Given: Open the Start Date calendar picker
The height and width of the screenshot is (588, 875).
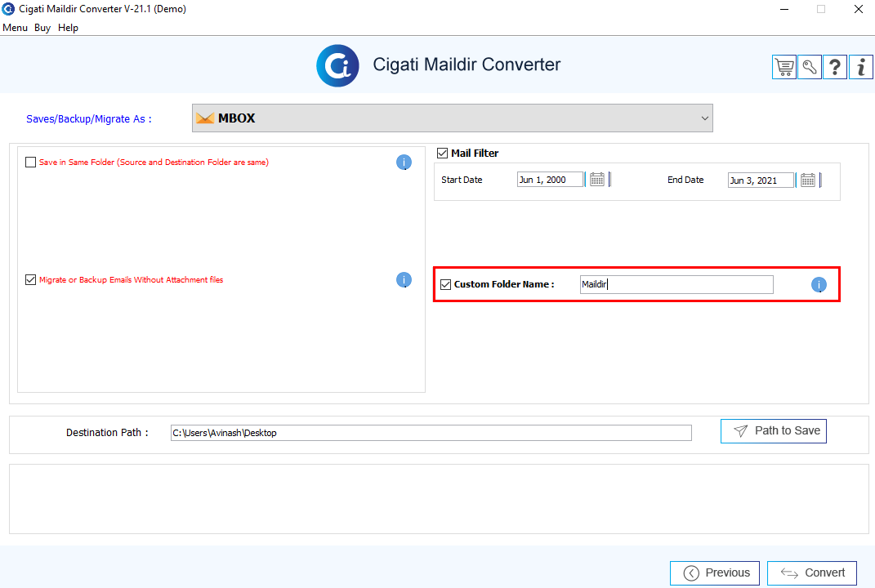Looking at the screenshot, I should coord(597,180).
